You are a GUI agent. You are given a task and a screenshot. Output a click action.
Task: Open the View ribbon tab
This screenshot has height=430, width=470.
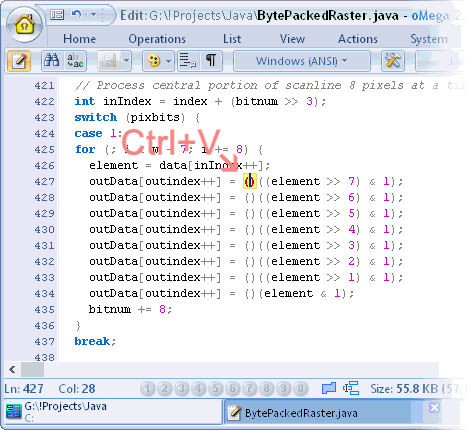point(292,39)
